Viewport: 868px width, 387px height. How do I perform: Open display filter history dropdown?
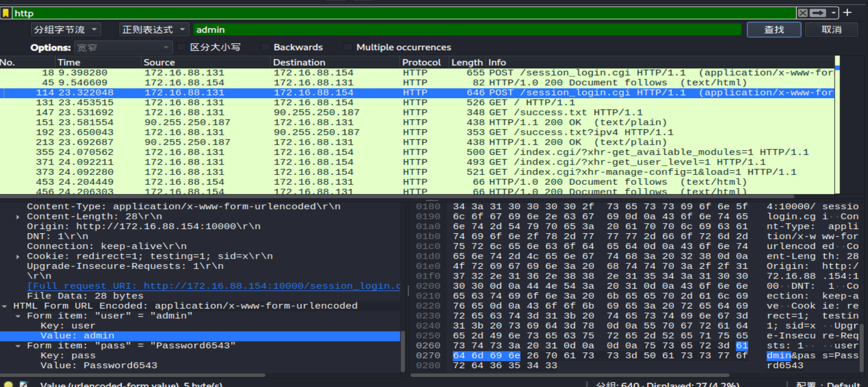coord(833,13)
